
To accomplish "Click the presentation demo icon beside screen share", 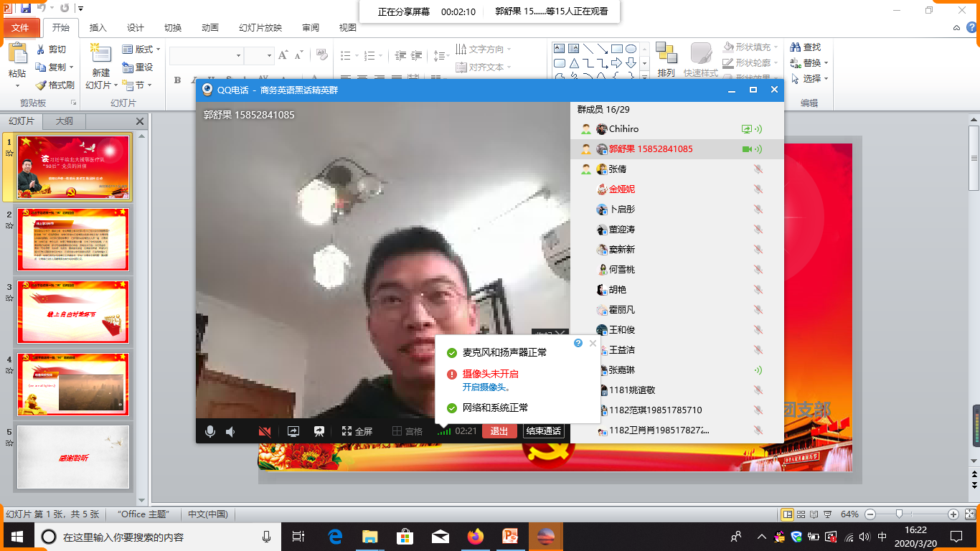I will (x=319, y=431).
